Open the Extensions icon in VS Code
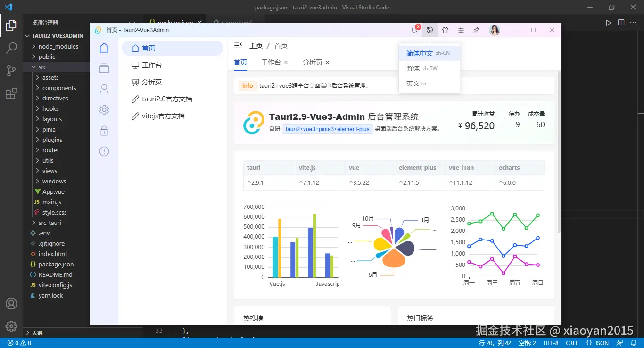 11,93
